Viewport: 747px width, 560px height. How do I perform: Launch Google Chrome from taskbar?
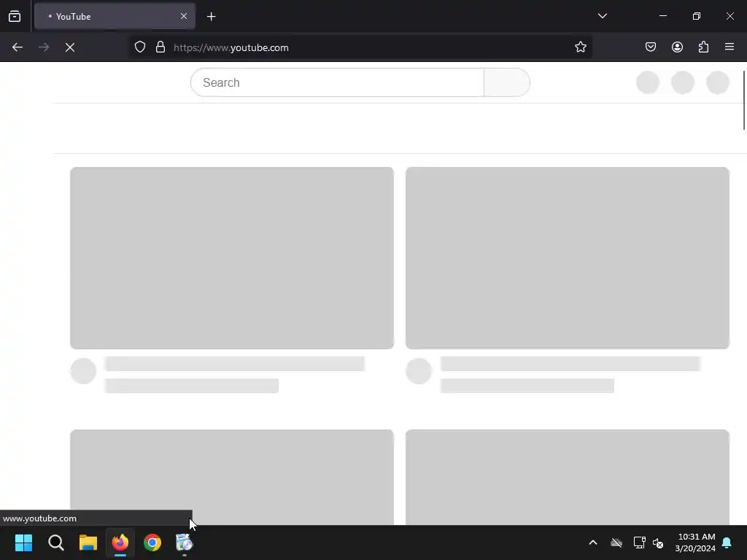click(152, 542)
